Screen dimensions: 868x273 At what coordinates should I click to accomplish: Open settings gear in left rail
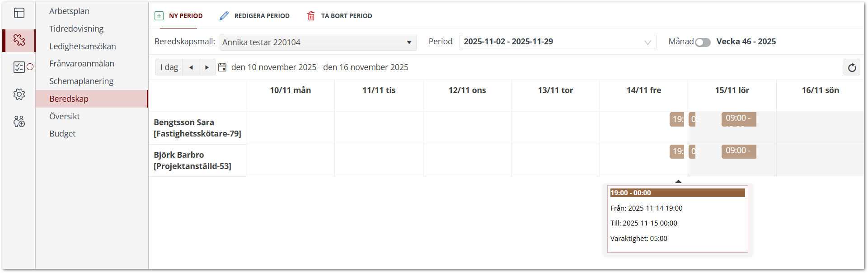coord(19,94)
